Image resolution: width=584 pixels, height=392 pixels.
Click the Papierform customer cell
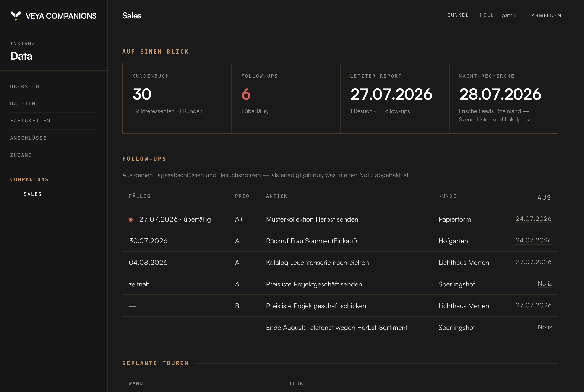(455, 219)
